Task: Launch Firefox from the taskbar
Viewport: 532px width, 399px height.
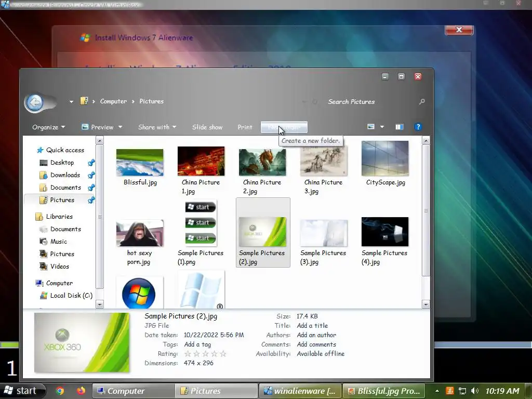Action: point(81,391)
